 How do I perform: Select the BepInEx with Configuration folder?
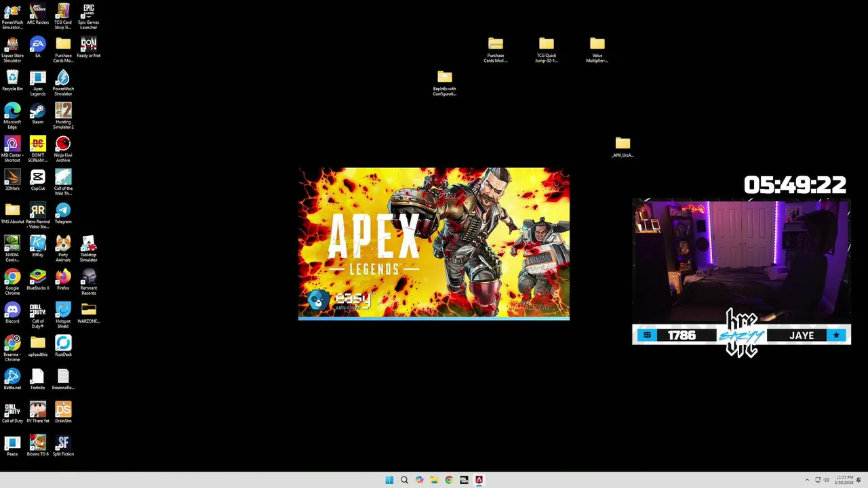(x=445, y=83)
